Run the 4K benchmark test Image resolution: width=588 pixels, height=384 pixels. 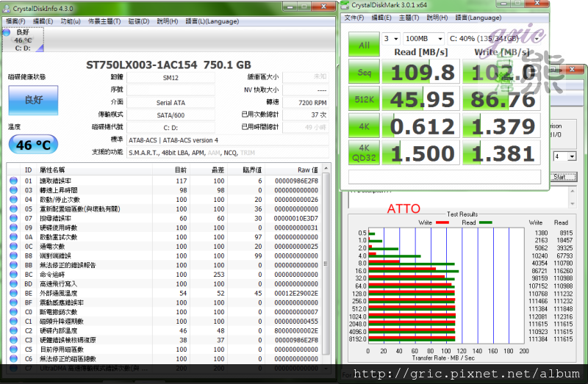(364, 126)
